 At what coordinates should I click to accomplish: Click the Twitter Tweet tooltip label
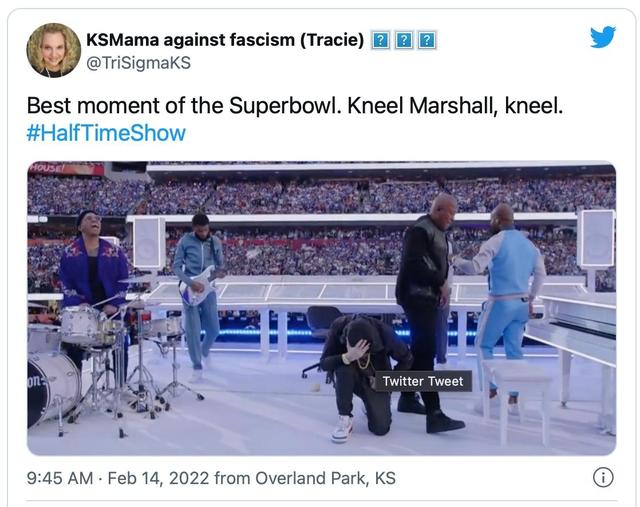(423, 381)
